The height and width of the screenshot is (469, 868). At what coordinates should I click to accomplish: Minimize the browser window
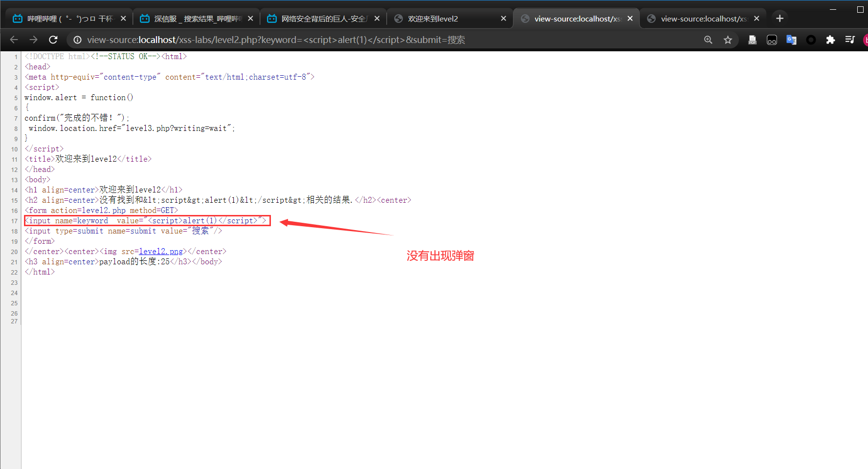pos(833,9)
